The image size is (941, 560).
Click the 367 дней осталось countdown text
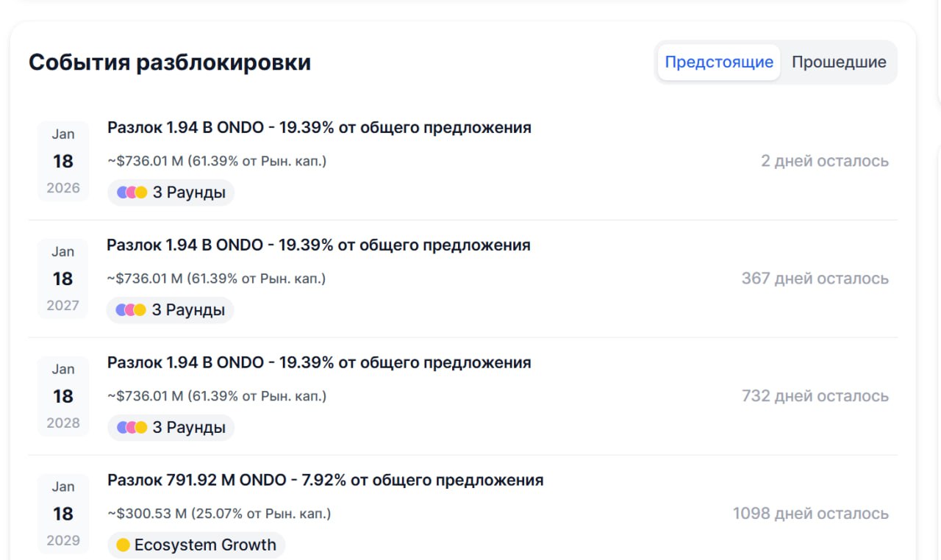click(815, 278)
